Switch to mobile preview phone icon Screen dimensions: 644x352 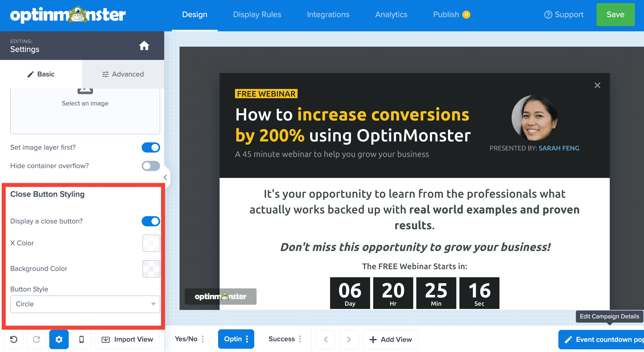(x=81, y=339)
